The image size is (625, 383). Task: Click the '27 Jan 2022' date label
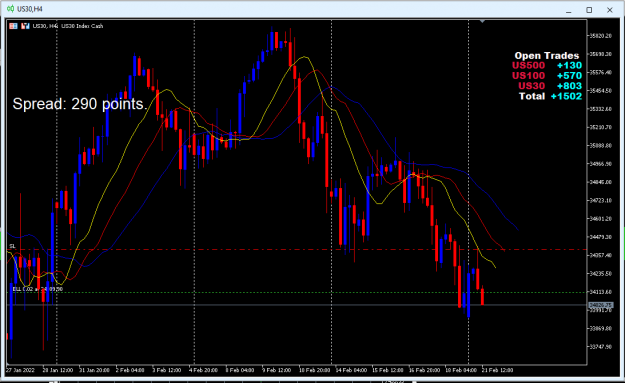click(x=20, y=370)
